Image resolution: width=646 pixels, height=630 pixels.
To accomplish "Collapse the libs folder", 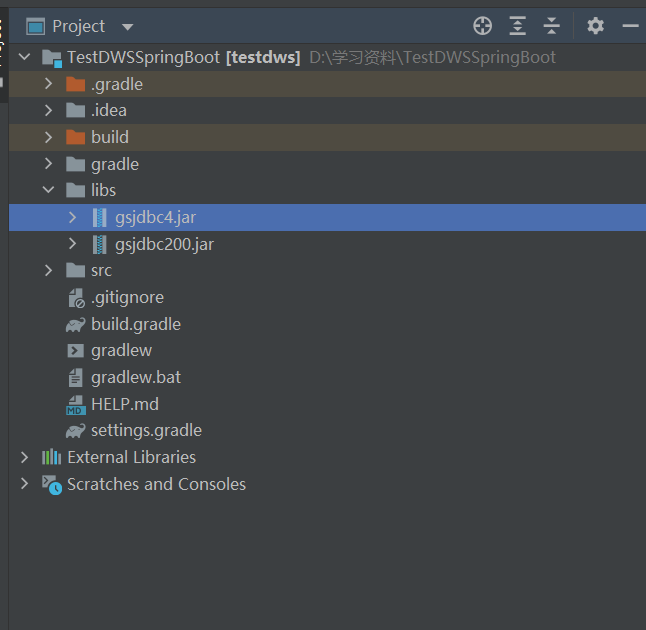I will click(x=49, y=190).
